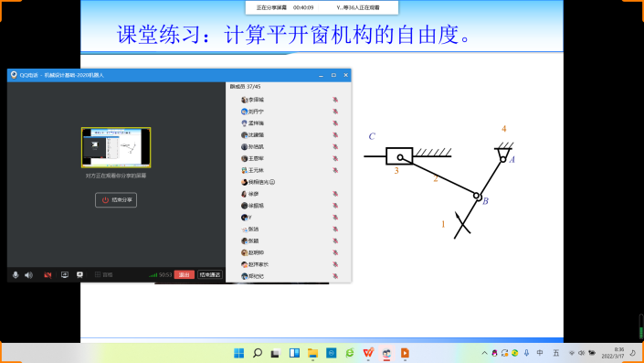The width and height of the screenshot is (644, 363).
Task: Open the taskbar Search icon
Action: 258,353
